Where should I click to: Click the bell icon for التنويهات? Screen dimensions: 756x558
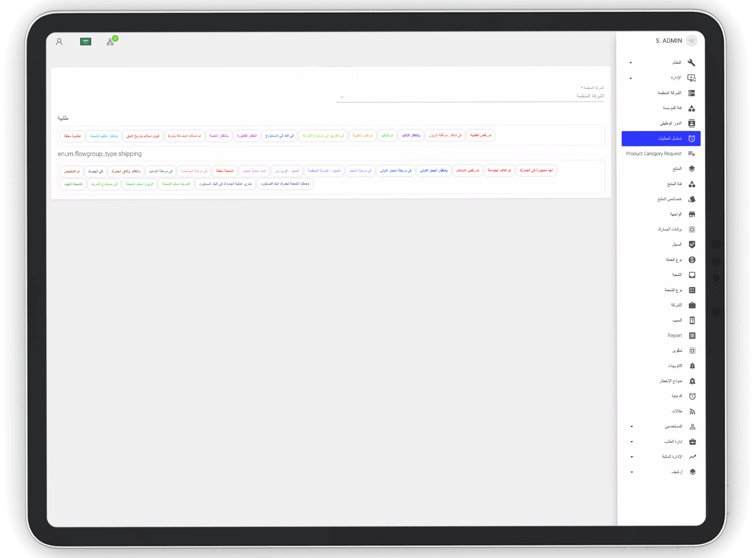tap(692, 366)
